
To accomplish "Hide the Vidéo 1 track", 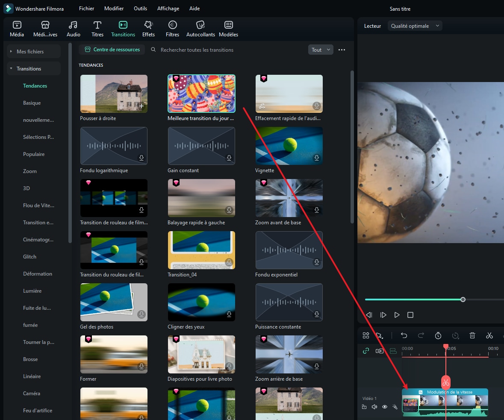I will pos(384,407).
